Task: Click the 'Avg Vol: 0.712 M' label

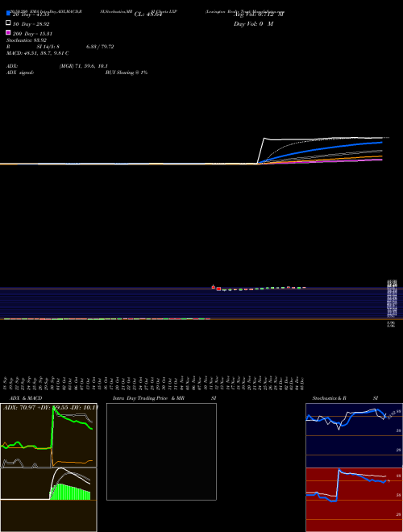Action: point(259,15)
